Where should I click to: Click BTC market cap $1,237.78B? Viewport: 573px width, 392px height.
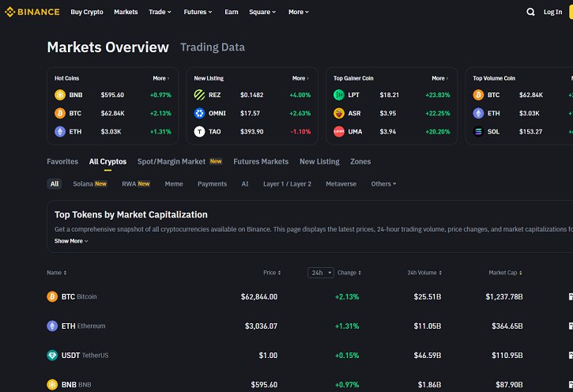point(504,296)
